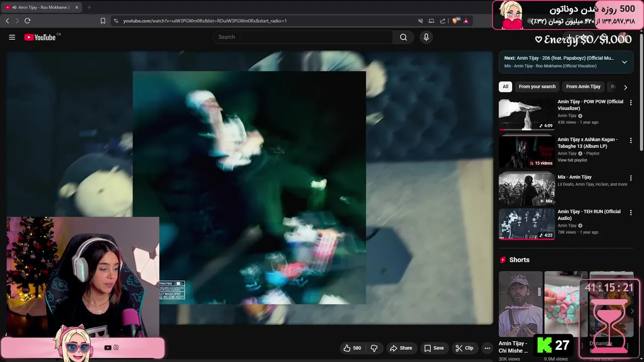This screenshot has width=644, height=362.
Task: Click the Clip scissors button
Action: [464, 348]
